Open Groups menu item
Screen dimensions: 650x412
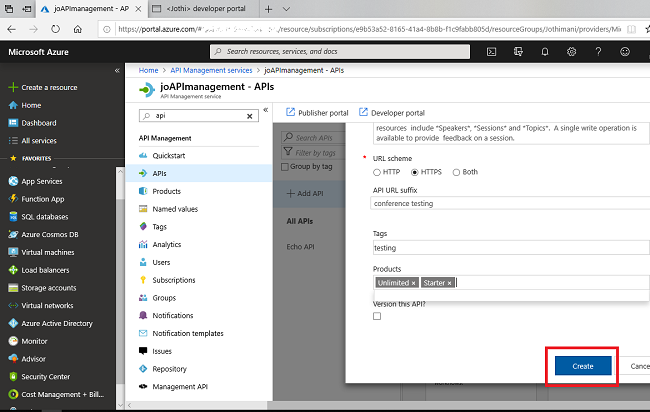point(199,298)
